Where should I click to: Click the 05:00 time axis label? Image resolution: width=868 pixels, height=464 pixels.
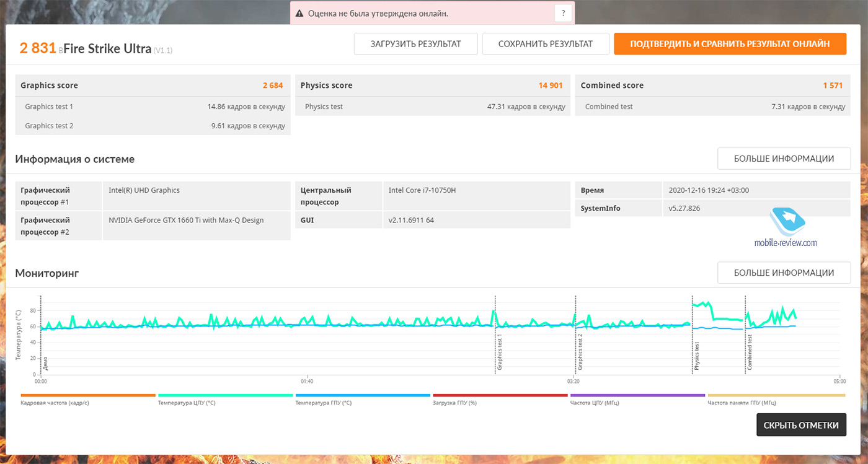pos(839,382)
